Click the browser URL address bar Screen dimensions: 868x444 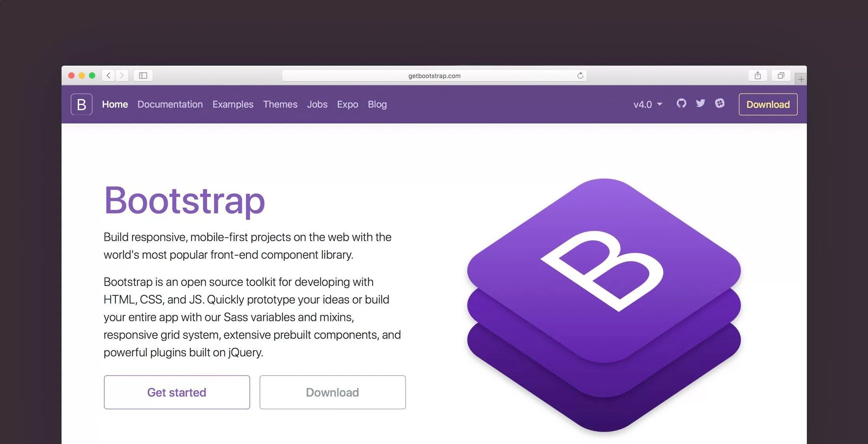[434, 75]
